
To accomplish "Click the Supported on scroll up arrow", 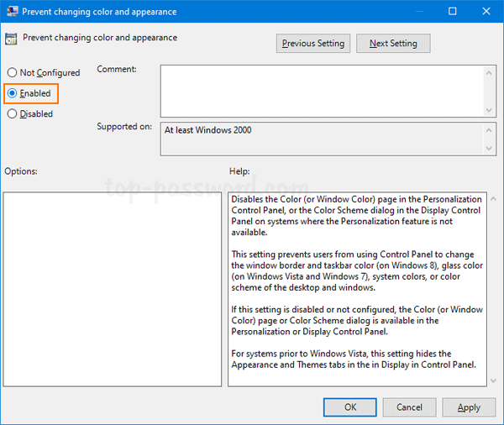I will (489, 130).
